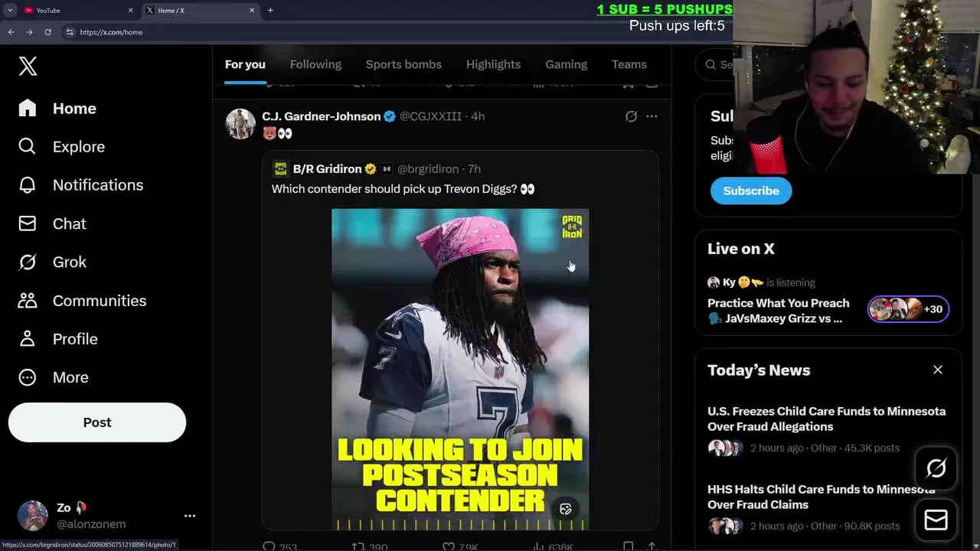The height and width of the screenshot is (551, 980).
Task: Click the Live on X heading
Action: [741, 249]
